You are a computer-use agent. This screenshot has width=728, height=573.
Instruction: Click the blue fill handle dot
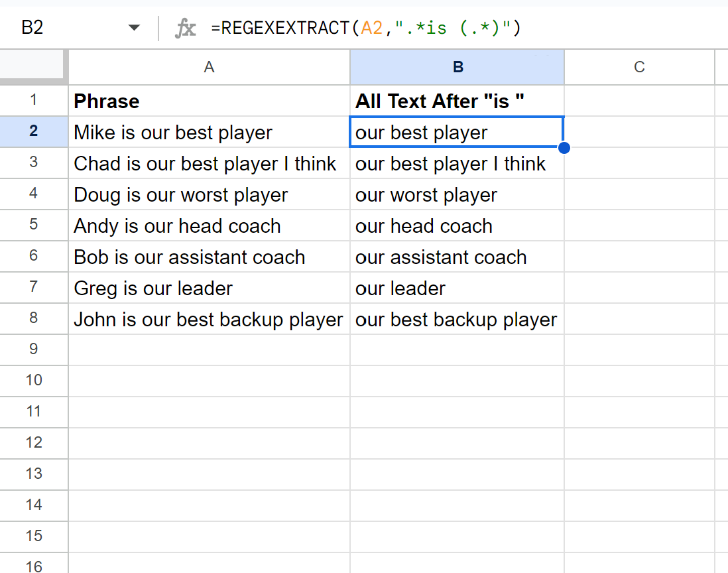pyautogui.click(x=564, y=147)
